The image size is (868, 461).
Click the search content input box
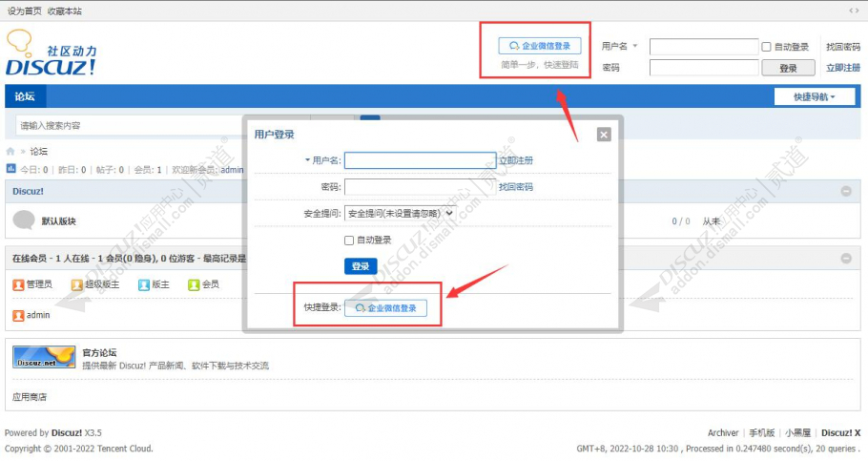164,126
